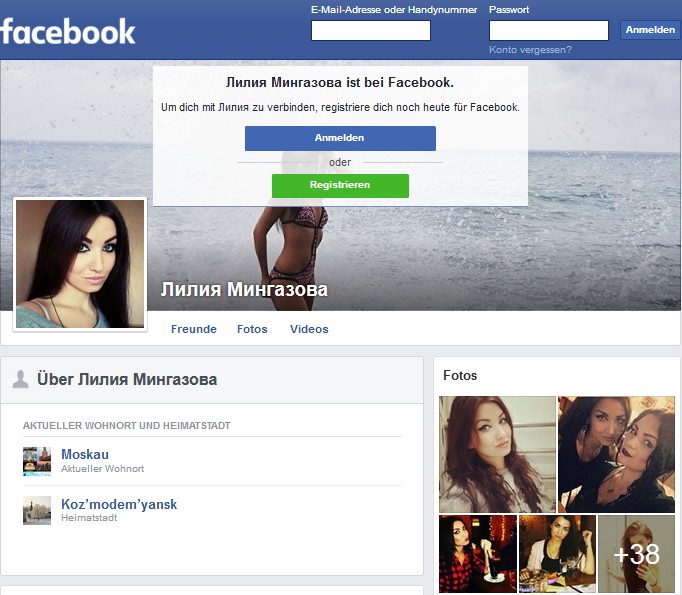This screenshot has width=682, height=595.
Task: Click the green Registrieren button
Action: [x=340, y=186]
